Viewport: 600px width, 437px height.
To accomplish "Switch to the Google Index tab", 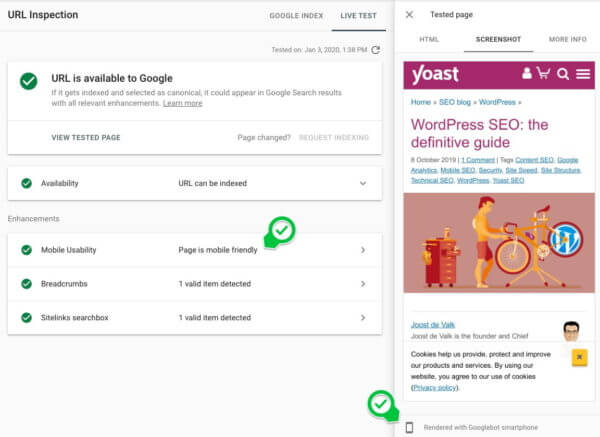I will click(x=296, y=16).
